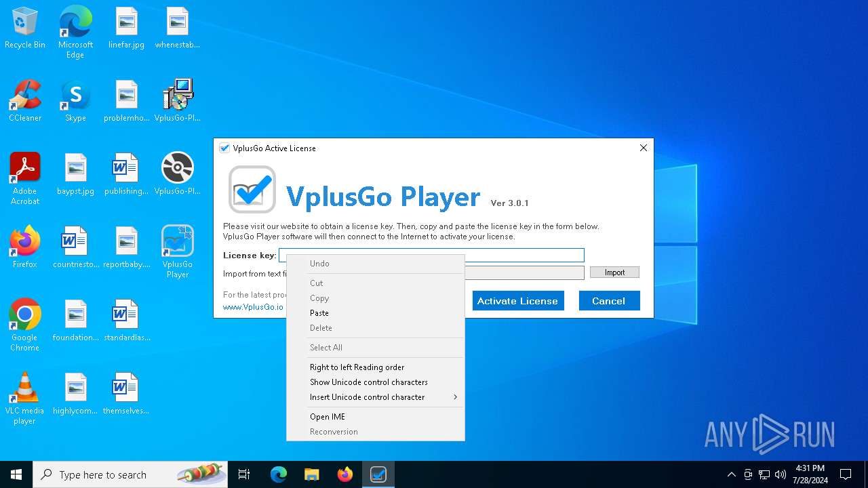Image resolution: width=868 pixels, height=488 pixels.
Task: Select VplusGo-Pl... disc icon on desktop
Action: (177, 175)
